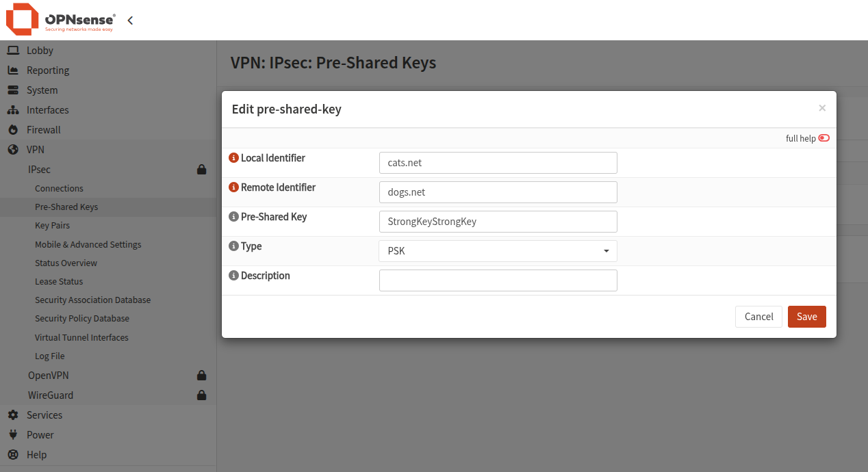Click the lock icon beside WireGuard
The height and width of the screenshot is (472, 868).
click(201, 395)
